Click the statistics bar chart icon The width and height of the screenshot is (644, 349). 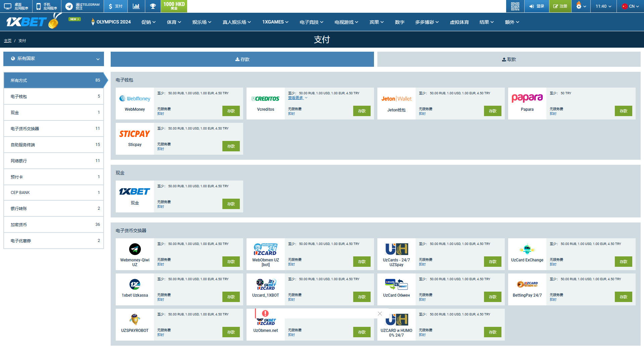136,6
